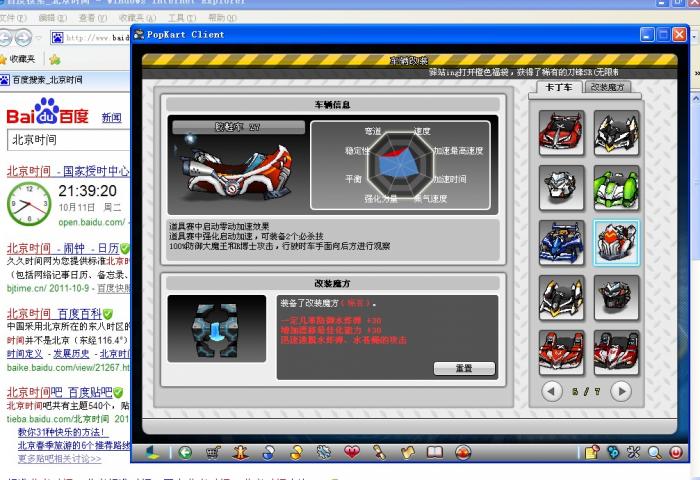Minimize the PopKart Client window

coord(647,34)
